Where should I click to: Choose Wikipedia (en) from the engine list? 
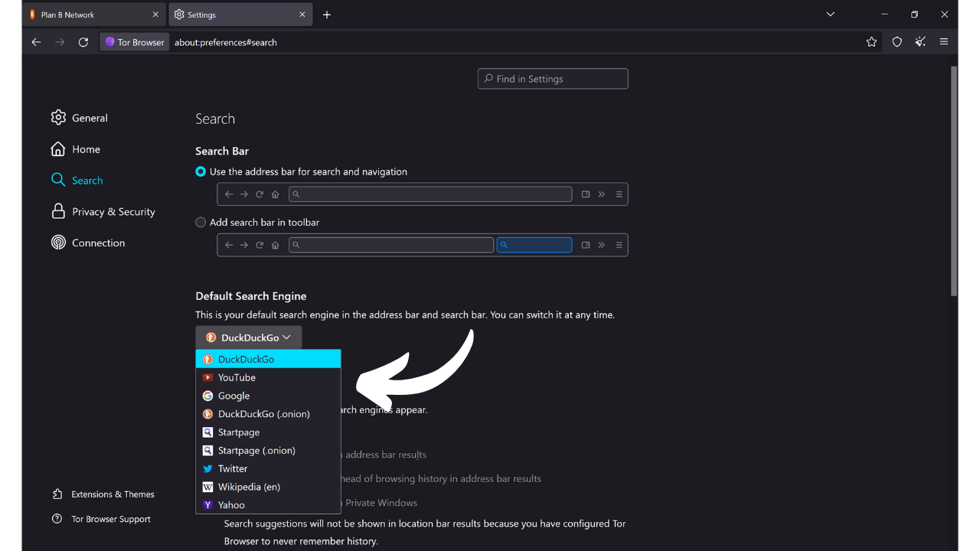(248, 487)
